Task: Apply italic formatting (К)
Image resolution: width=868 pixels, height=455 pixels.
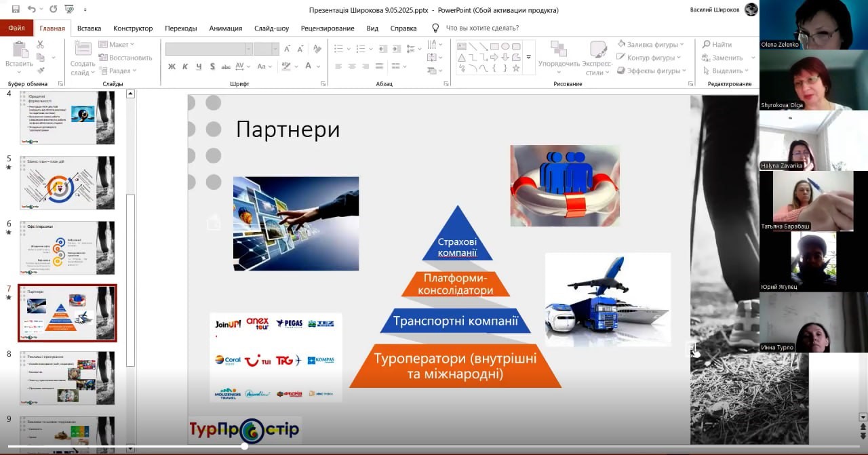Action: coord(185,66)
